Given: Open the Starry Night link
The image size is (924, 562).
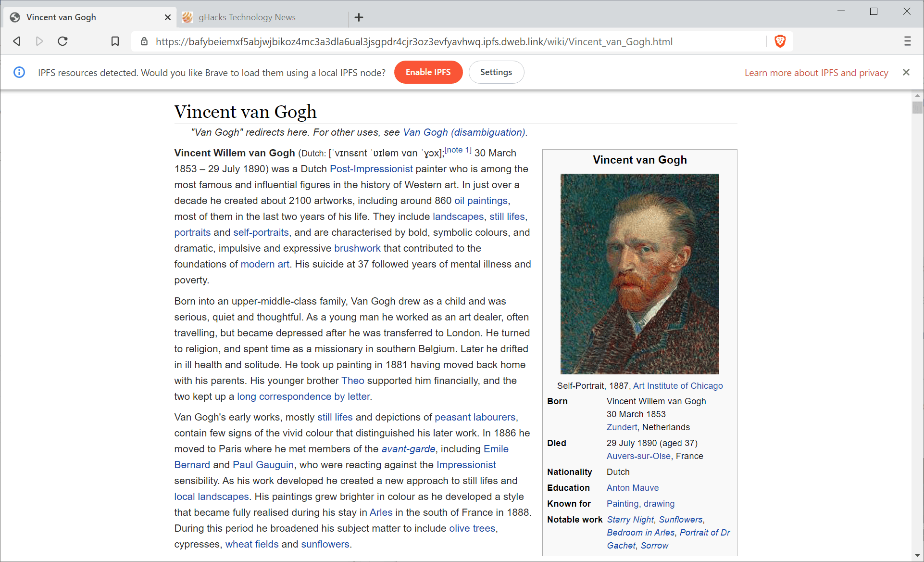Looking at the screenshot, I should [x=630, y=520].
